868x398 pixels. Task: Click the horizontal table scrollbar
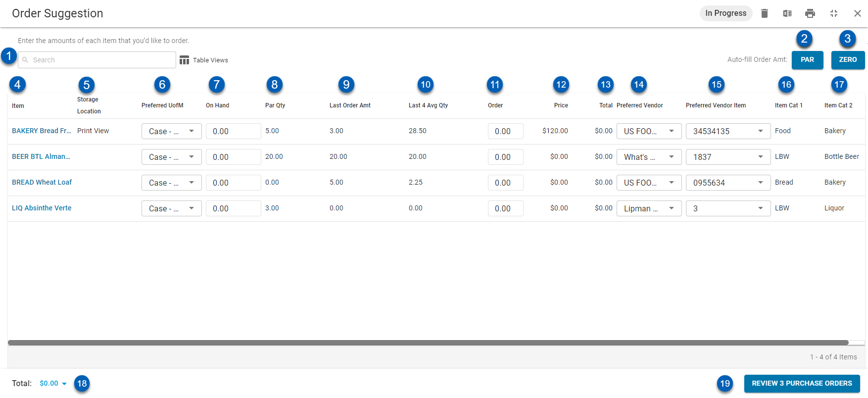click(428, 343)
